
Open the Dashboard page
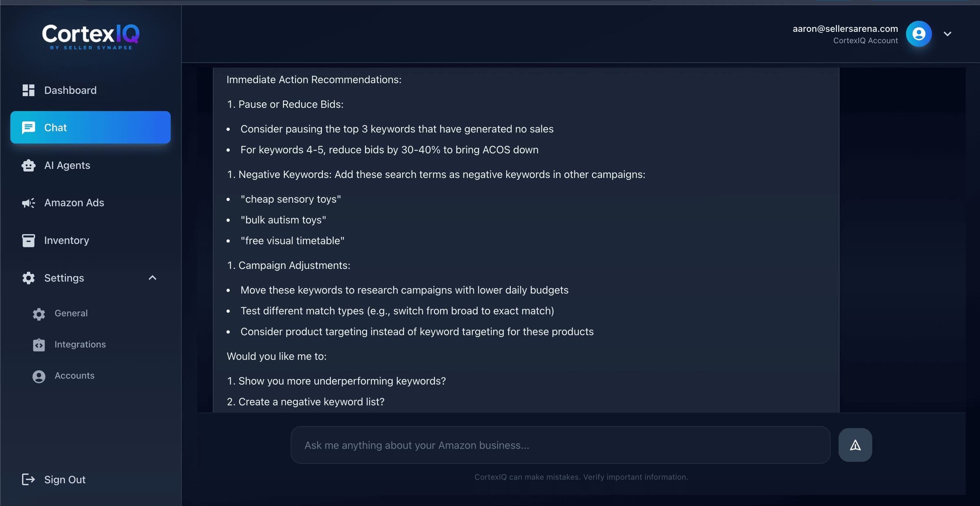pos(70,90)
